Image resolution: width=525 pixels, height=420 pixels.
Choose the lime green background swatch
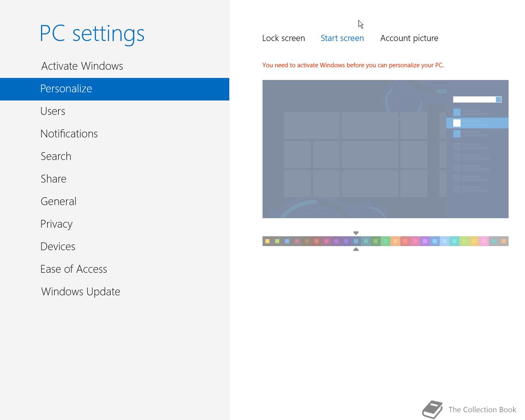pos(464,241)
